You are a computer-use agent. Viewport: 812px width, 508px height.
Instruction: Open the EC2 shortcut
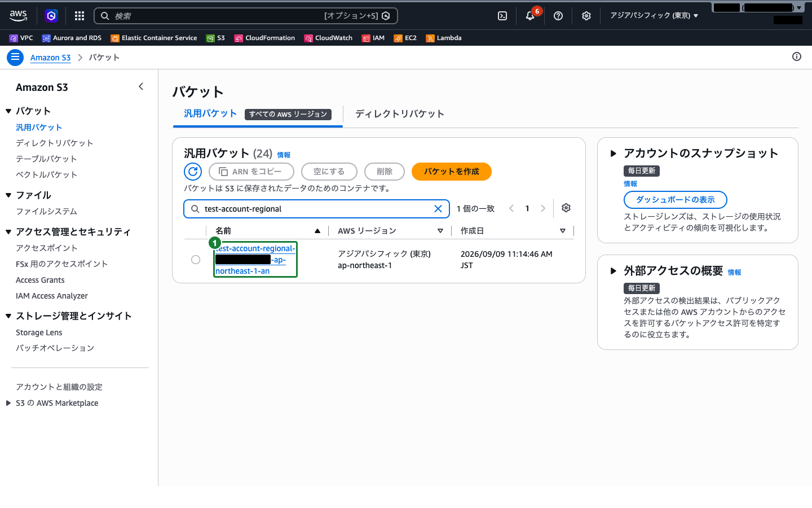405,38
